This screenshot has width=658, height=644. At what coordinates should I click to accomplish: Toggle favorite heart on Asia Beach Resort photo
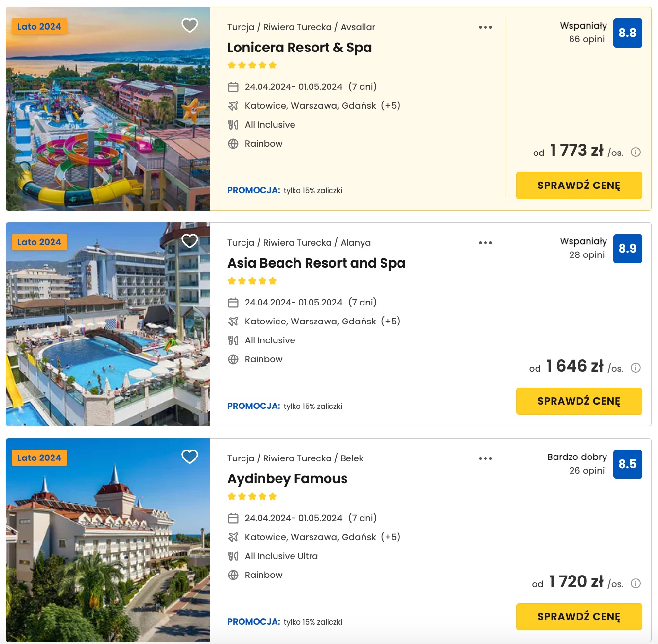(190, 241)
